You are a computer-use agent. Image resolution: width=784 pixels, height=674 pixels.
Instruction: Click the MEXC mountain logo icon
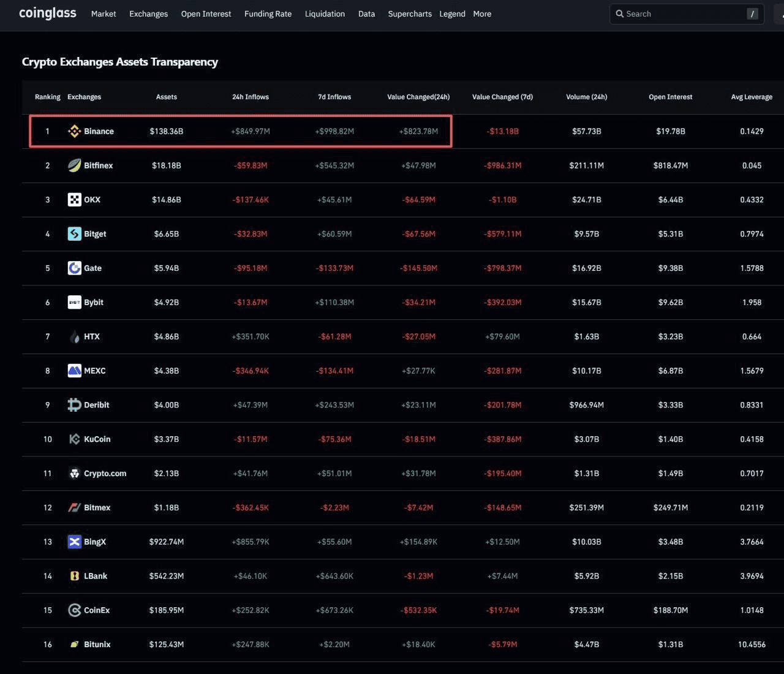(74, 371)
